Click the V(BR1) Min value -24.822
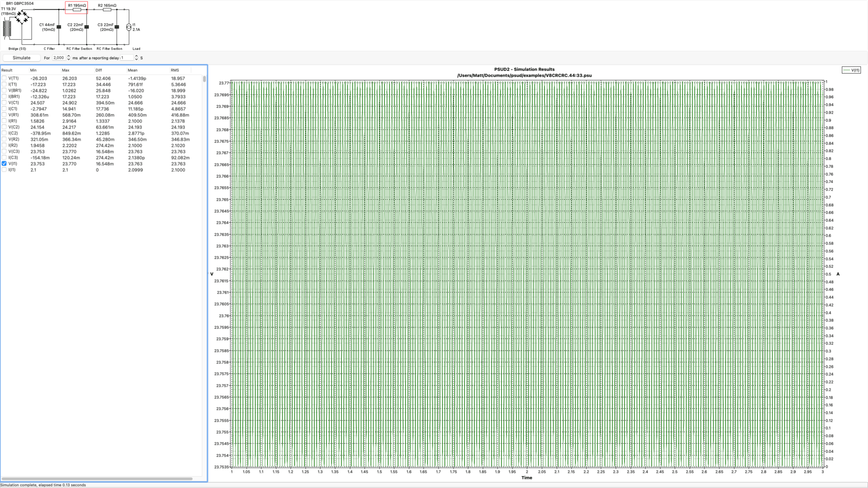This screenshot has height=488, width=868. (x=39, y=91)
